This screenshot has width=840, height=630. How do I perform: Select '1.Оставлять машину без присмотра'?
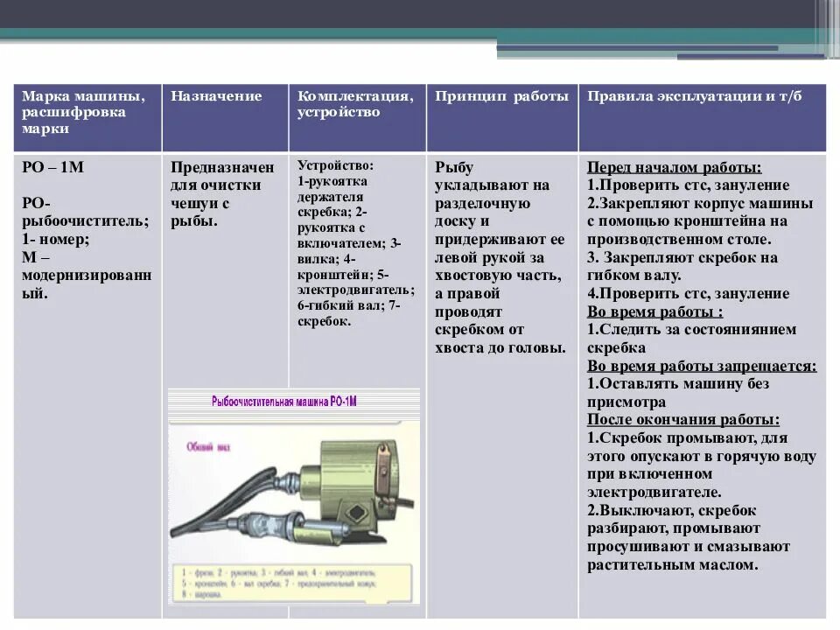(677, 393)
